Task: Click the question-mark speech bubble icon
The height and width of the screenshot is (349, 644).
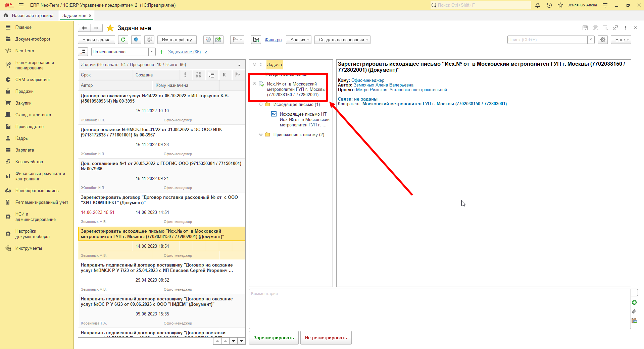Action: click(x=149, y=40)
